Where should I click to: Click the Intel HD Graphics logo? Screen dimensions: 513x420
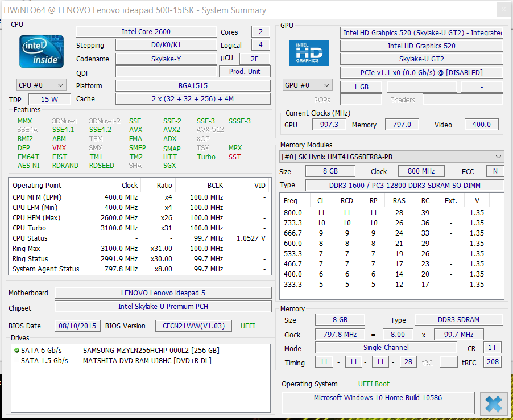[309, 53]
